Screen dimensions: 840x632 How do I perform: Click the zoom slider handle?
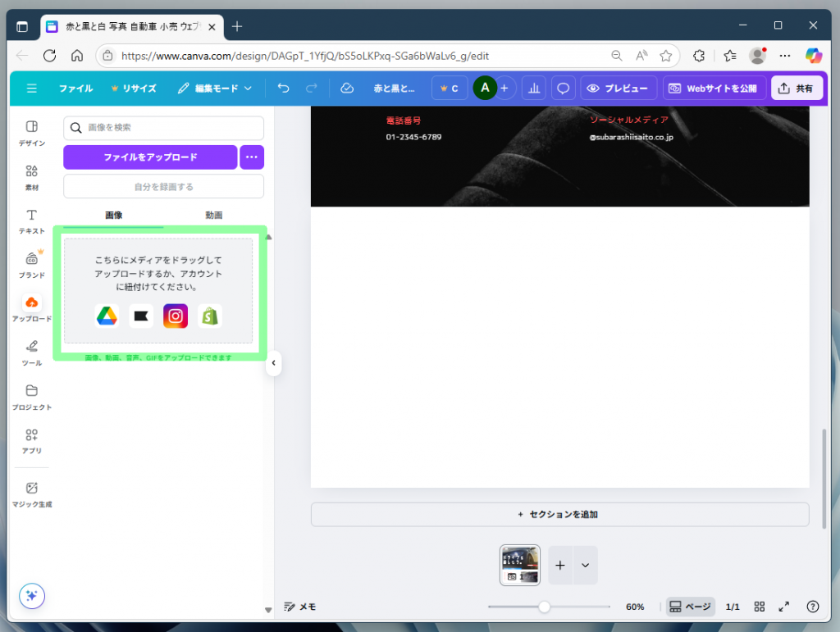[544, 607]
